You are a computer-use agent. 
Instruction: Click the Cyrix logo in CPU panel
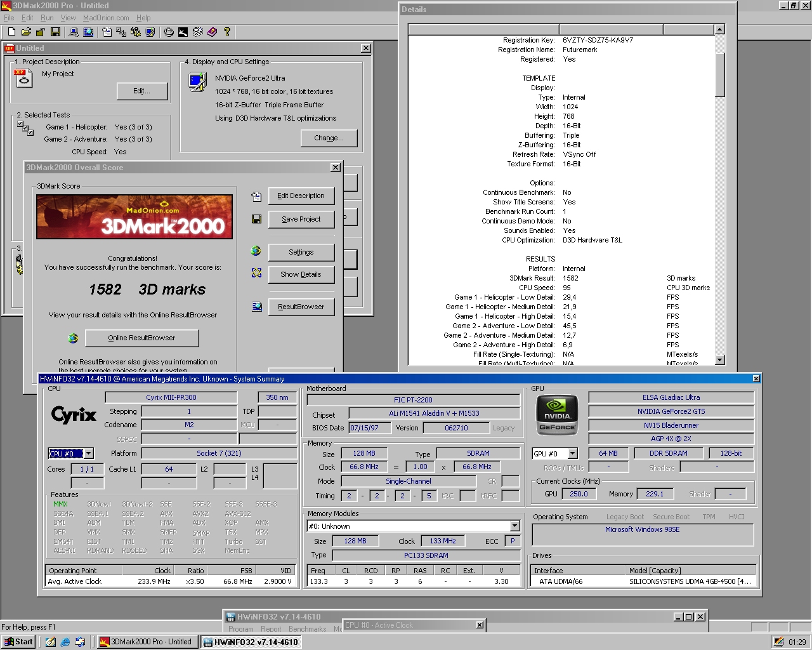coord(74,415)
